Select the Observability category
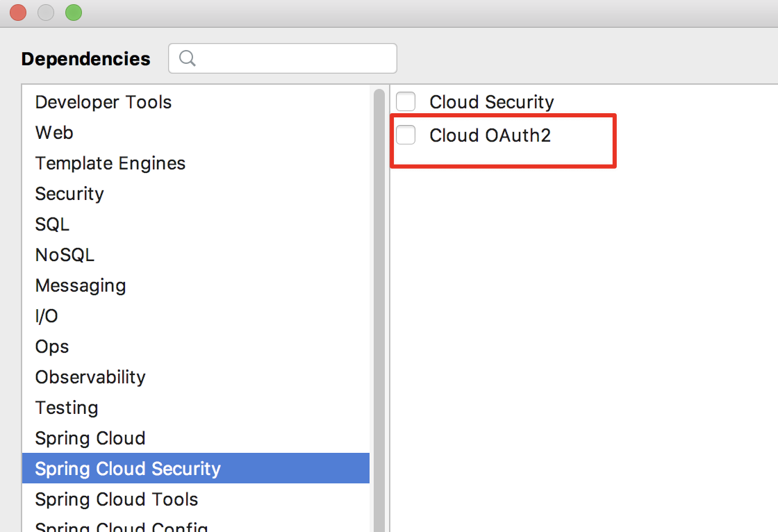This screenshot has height=532, width=778. 90,377
